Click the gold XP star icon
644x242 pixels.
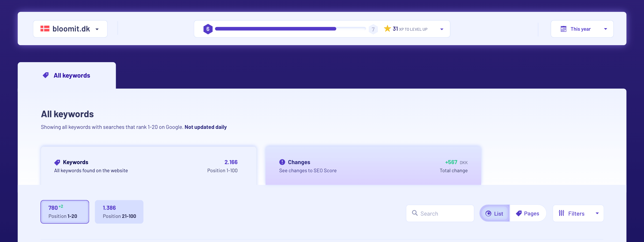pos(387,29)
